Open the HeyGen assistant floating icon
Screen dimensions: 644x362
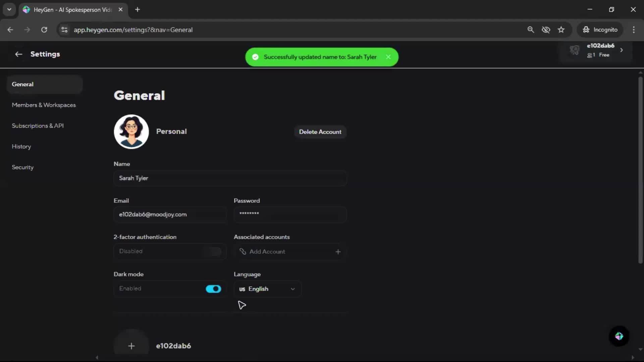(619, 336)
